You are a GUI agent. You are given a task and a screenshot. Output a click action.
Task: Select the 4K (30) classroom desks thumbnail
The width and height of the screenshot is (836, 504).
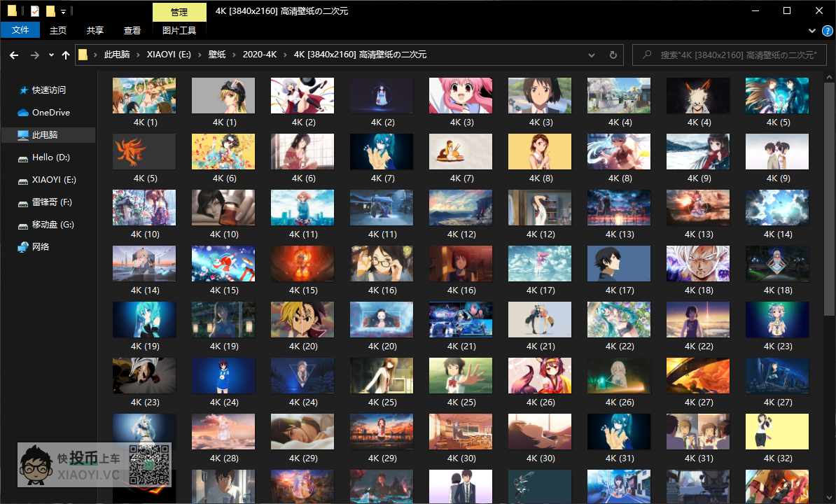coord(461,431)
